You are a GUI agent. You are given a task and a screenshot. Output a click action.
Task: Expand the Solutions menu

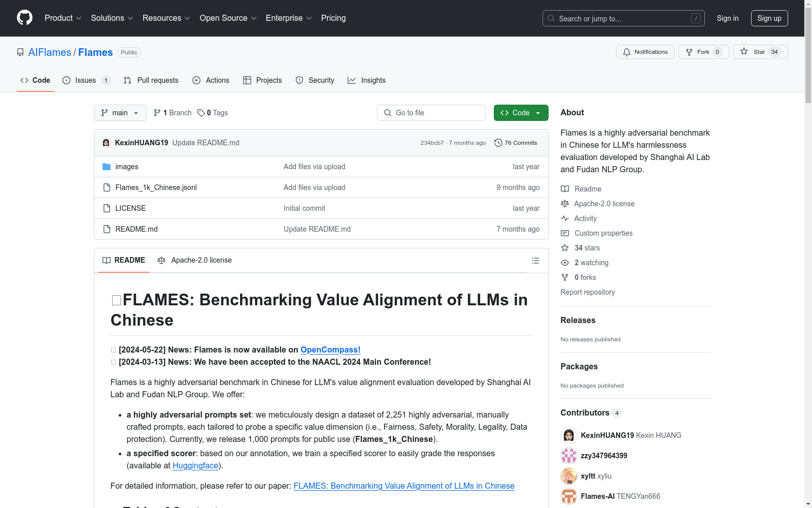(112, 18)
